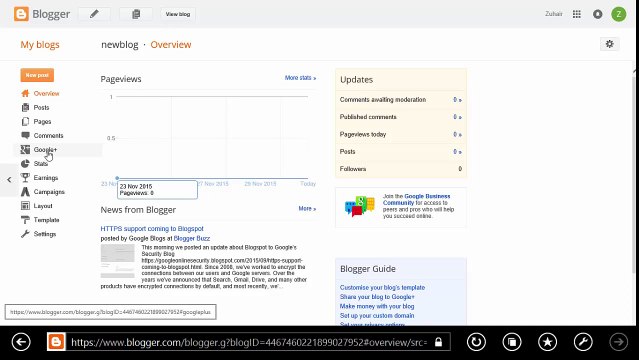The width and height of the screenshot is (639, 360).
Task: Open Earnings in the sidebar
Action: 46,178
